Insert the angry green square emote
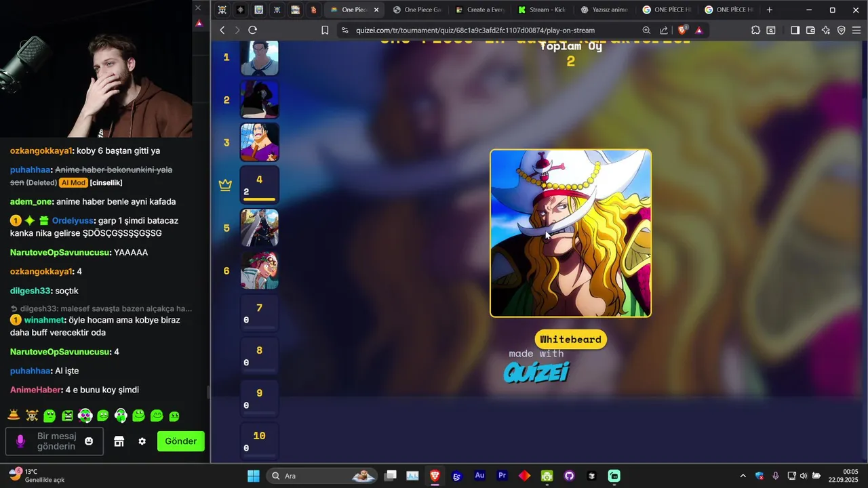Viewport: 868px width, 488px height. click(x=67, y=415)
